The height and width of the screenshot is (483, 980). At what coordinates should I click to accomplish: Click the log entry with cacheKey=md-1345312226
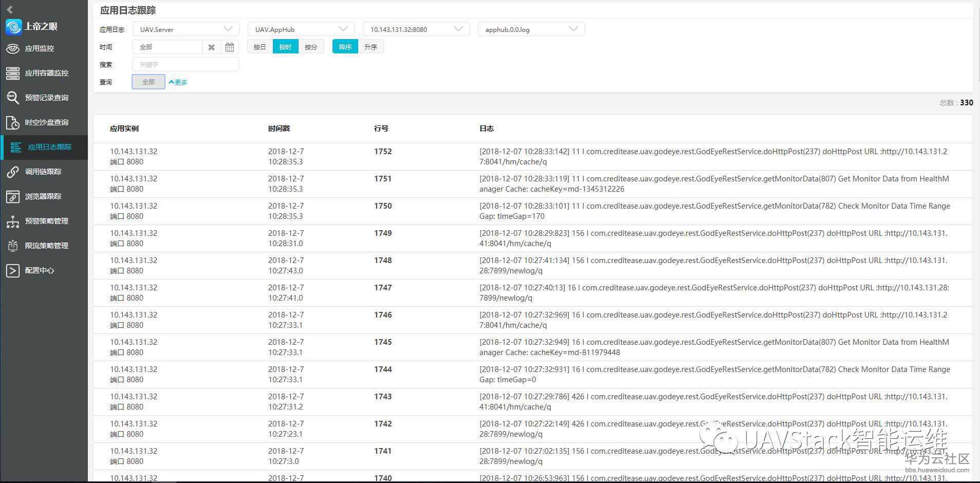pyautogui.click(x=714, y=184)
